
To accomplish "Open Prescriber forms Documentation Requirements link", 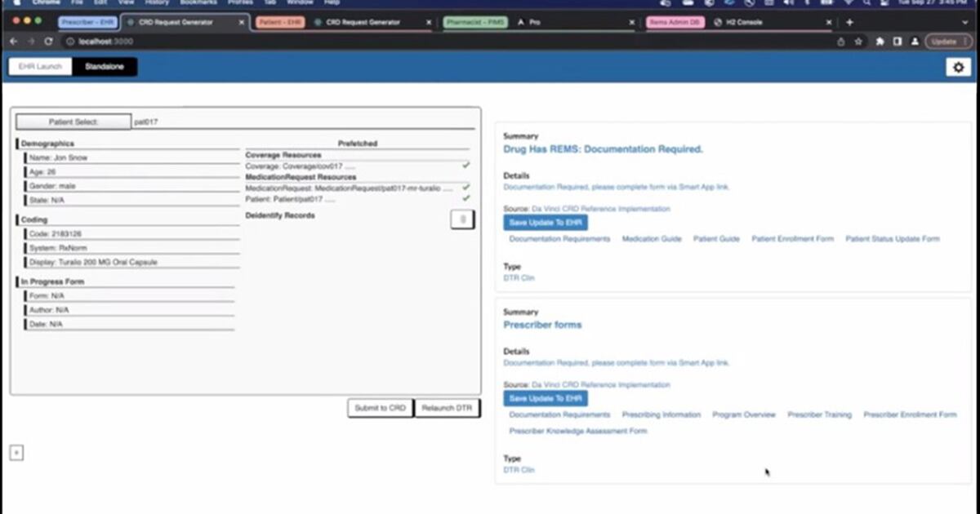I will 559,414.
